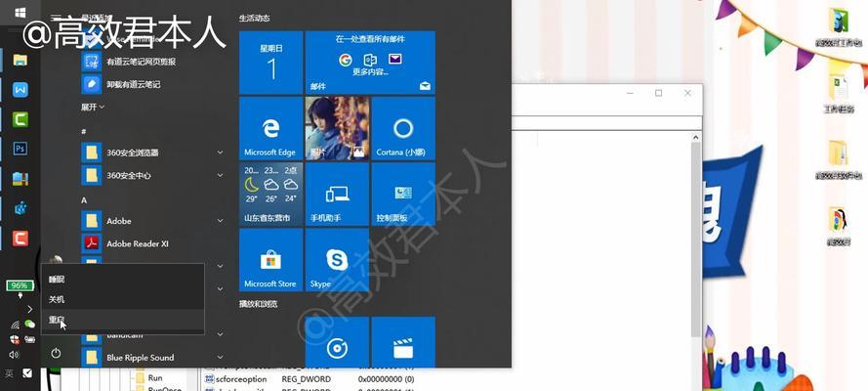
Task: Open File Explorer from the taskbar
Action: click(x=20, y=60)
